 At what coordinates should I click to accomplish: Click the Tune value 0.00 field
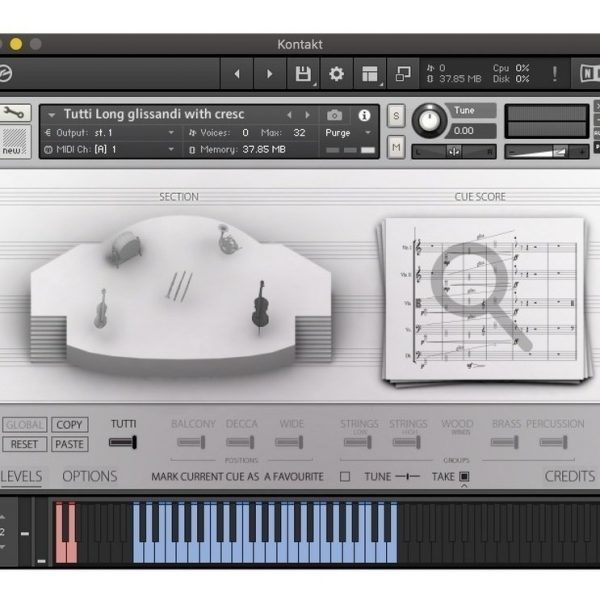(x=472, y=131)
